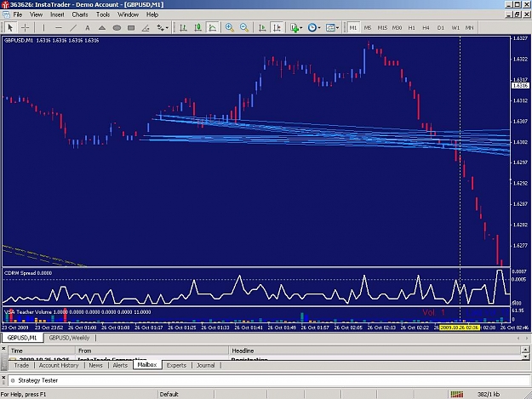Open the Alerts terminal tab
The image size is (532, 399).
[120, 365]
